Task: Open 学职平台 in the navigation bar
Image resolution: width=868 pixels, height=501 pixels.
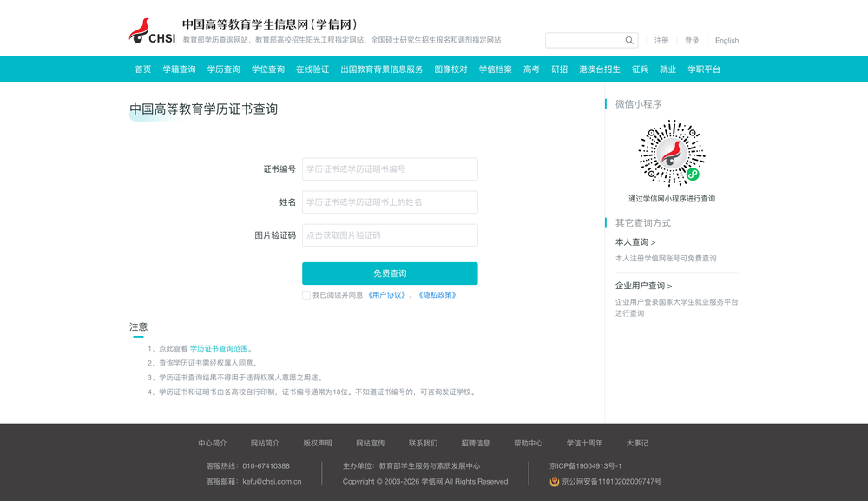Action: point(704,69)
